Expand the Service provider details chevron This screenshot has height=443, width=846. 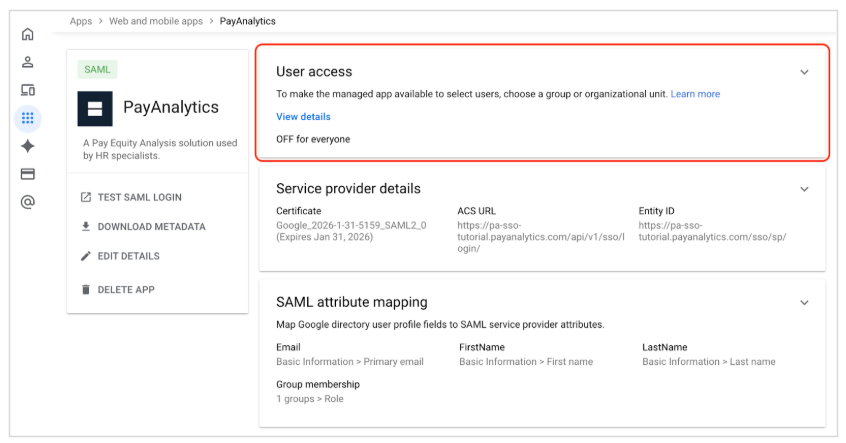point(804,189)
